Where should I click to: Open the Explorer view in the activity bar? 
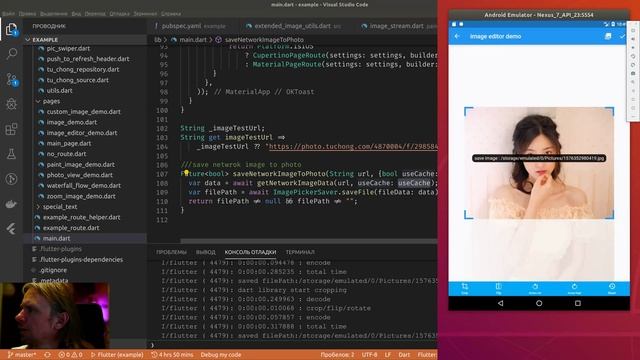point(11,29)
